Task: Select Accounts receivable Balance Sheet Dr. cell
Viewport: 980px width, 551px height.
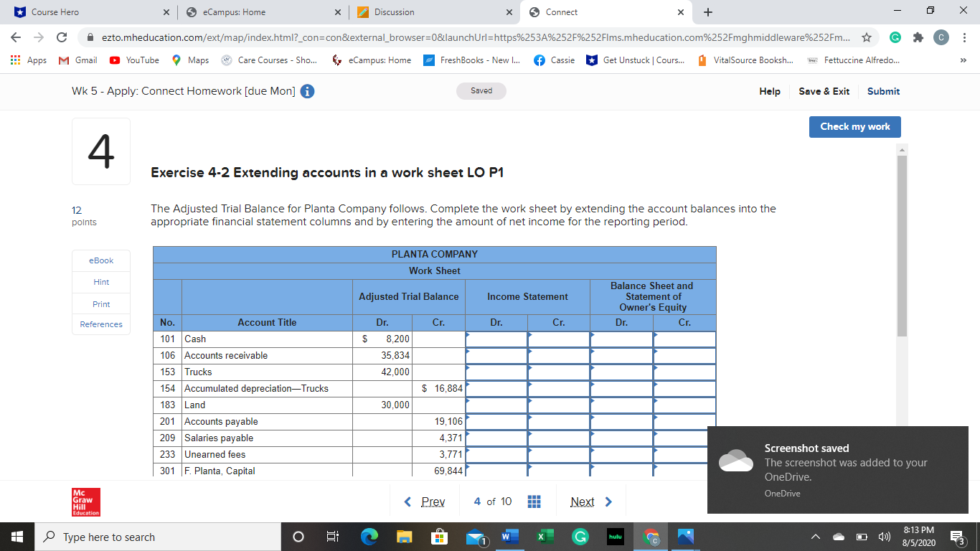Action: point(621,355)
